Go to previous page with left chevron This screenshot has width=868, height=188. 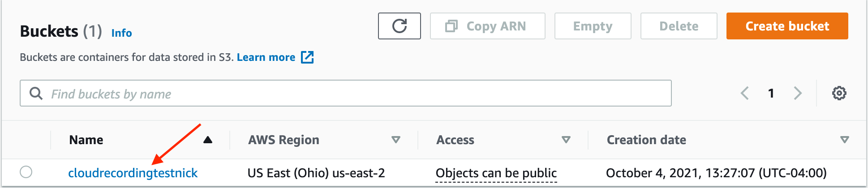pos(744,93)
